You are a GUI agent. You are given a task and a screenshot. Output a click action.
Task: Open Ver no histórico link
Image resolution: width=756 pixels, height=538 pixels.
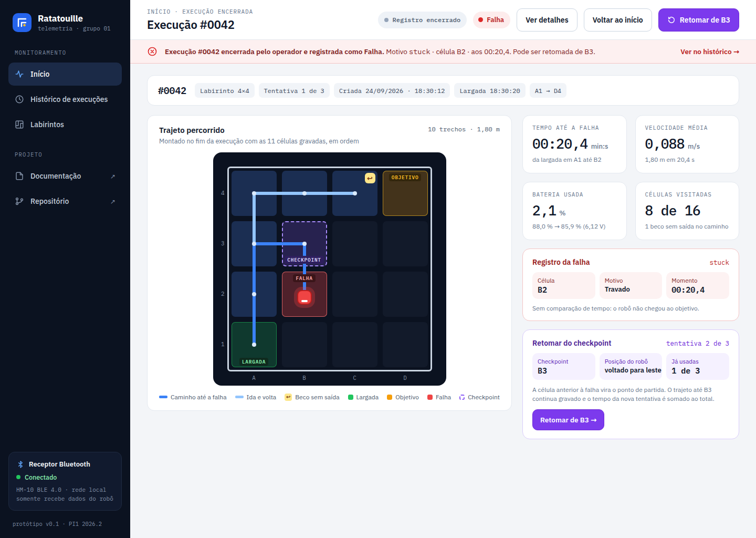pos(710,51)
